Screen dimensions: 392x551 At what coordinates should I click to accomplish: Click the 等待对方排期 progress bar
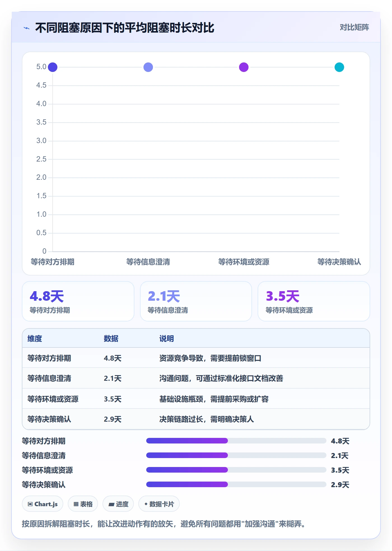(x=236, y=441)
